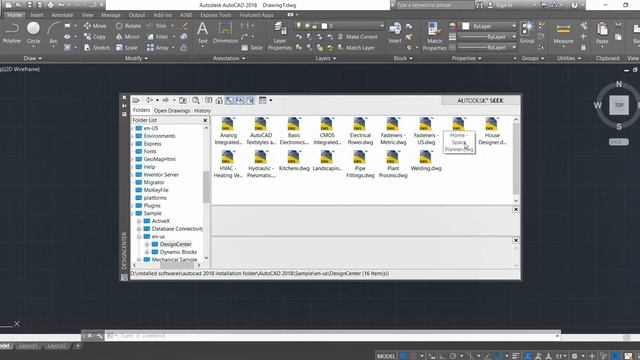640x360 pixels.
Task: Select the Polyline tool
Action: [x=12, y=33]
